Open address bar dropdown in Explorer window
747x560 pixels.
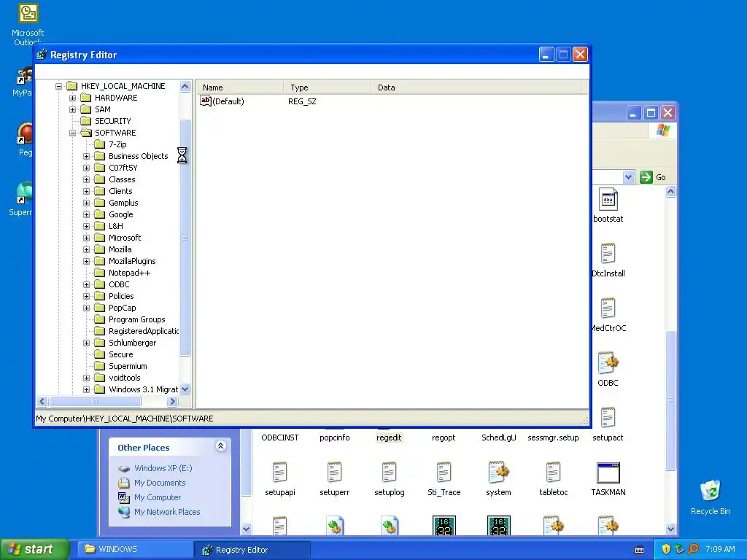click(628, 177)
